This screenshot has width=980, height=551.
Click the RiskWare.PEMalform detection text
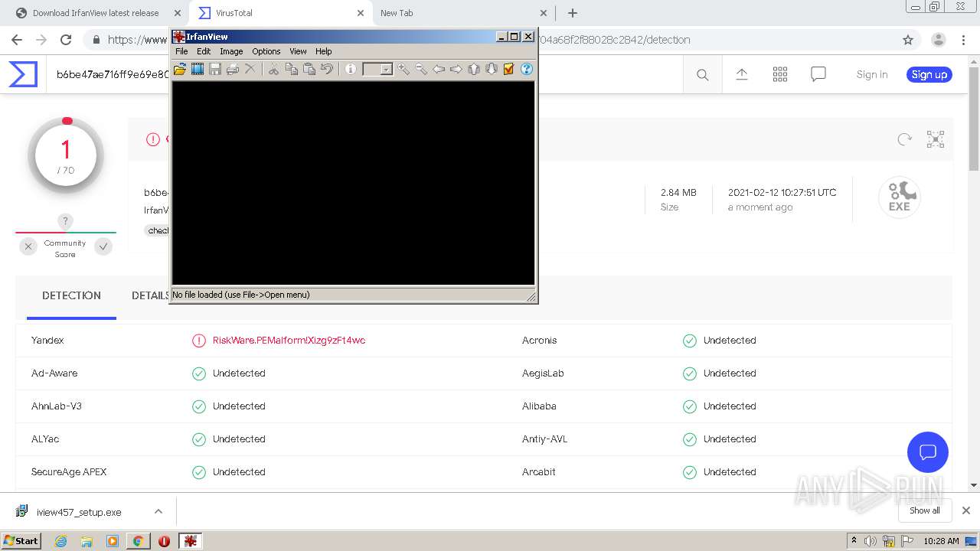point(289,341)
